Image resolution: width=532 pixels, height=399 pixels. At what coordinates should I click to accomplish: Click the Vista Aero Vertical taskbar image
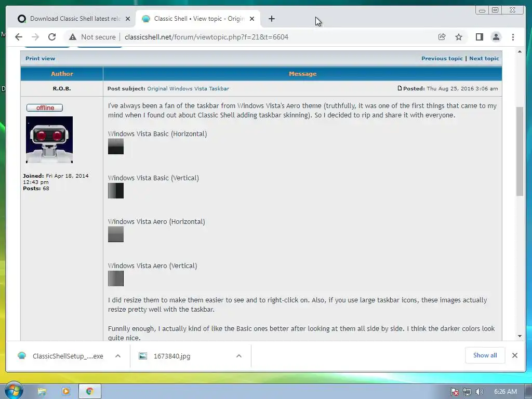116,278
